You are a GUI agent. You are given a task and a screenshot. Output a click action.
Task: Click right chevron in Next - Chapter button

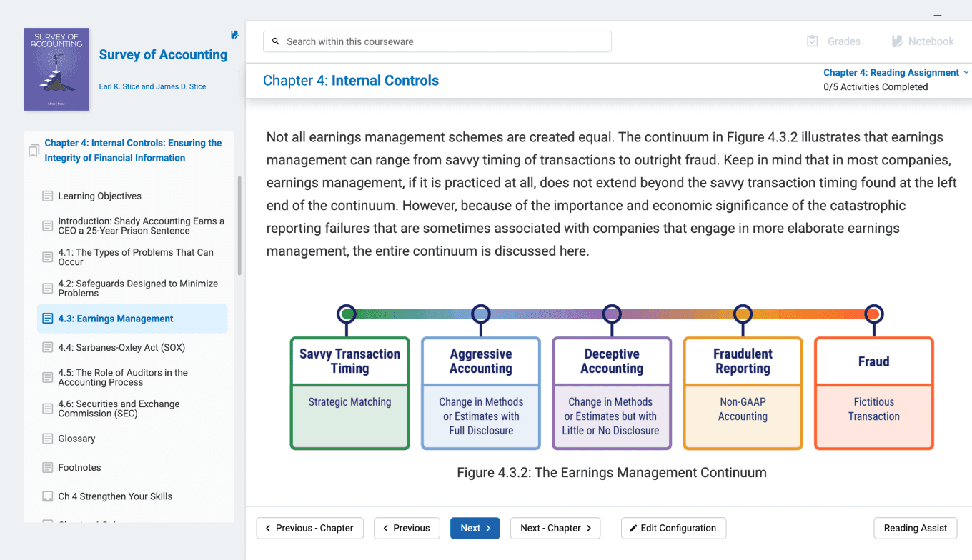589,529
